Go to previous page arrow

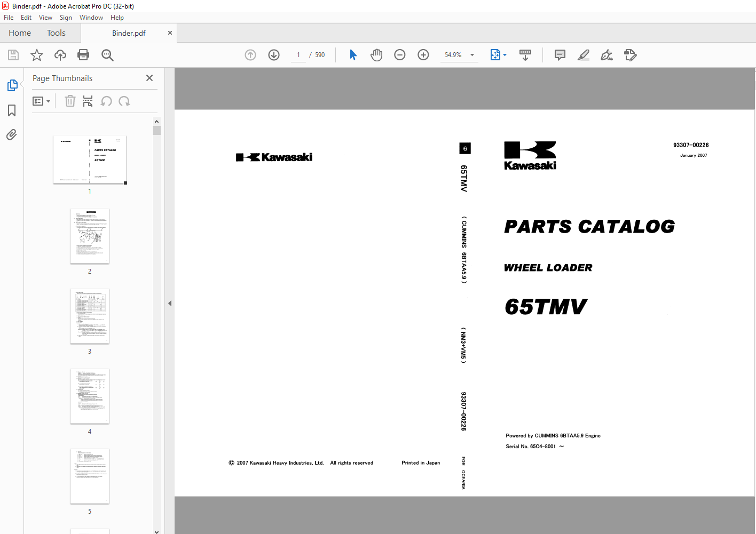(250, 55)
